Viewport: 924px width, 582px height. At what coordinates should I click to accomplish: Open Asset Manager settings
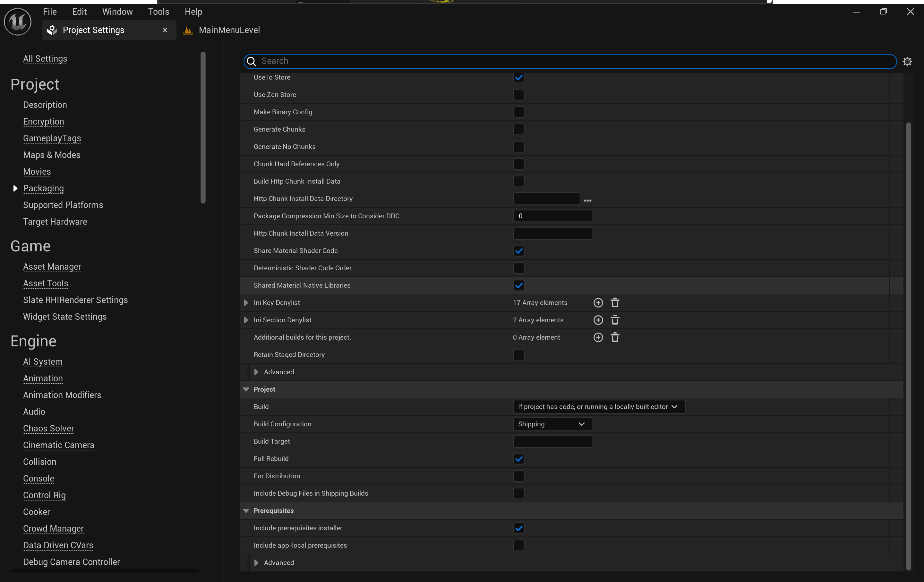tap(52, 267)
